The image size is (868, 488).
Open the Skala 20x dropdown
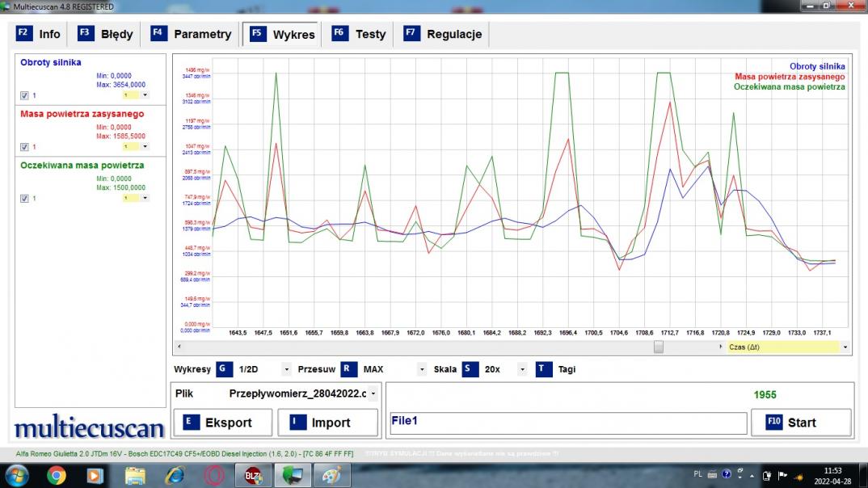tap(521, 370)
